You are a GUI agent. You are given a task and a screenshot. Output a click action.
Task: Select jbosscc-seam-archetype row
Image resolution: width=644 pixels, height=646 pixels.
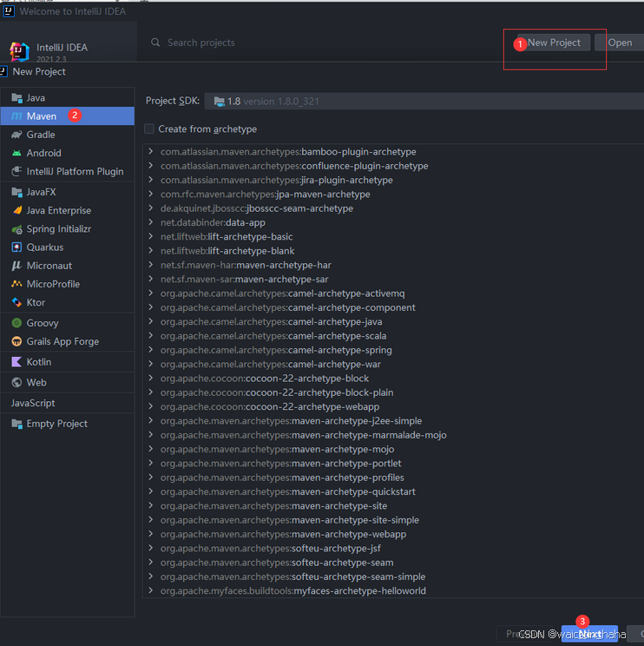257,208
